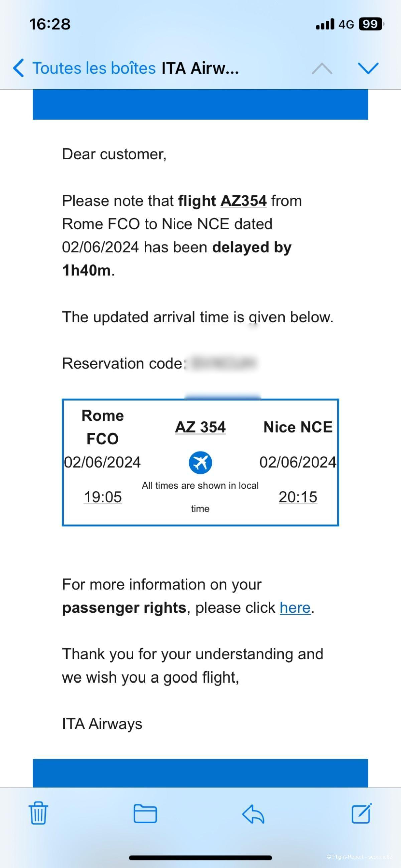Open the move-to-folder icon
The width and height of the screenshot is (401, 868).
(145, 814)
